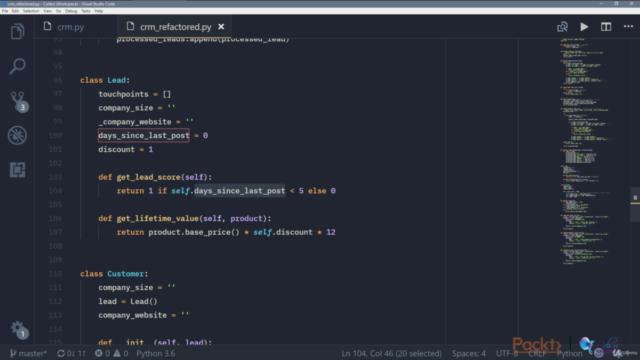Open the errors and warnings count

[111, 353]
